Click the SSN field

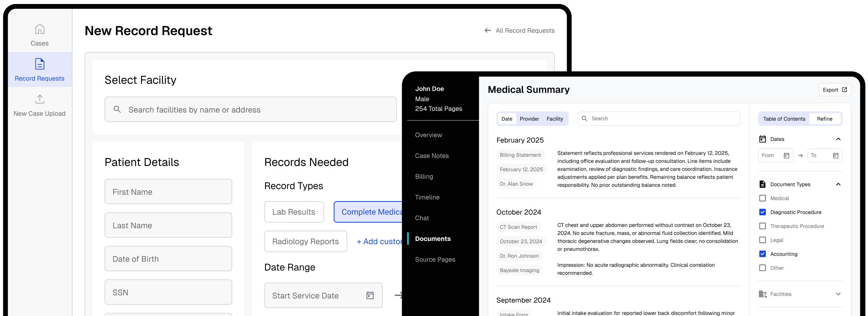tap(168, 292)
